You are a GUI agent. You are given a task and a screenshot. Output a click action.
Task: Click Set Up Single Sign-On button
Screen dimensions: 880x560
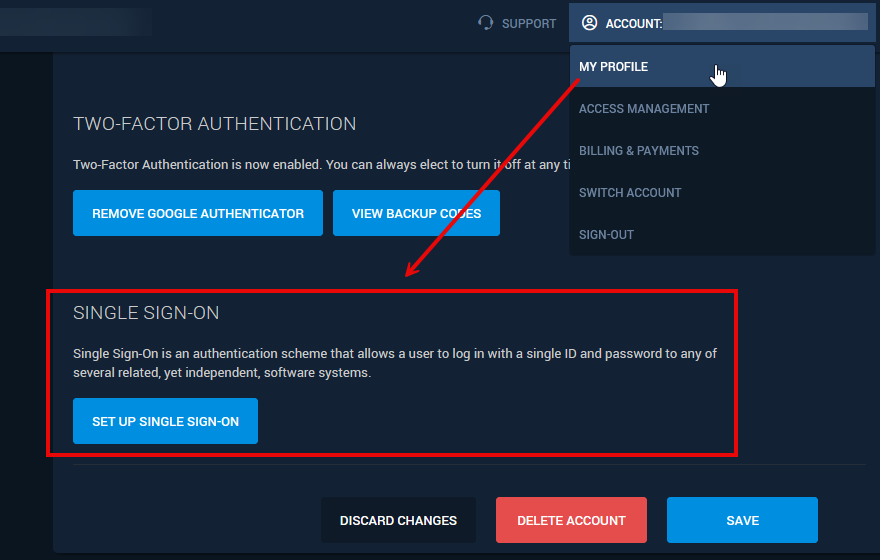point(165,421)
